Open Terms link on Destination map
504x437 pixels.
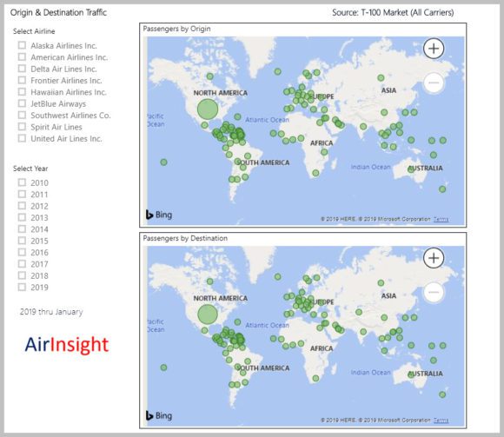tap(441, 420)
